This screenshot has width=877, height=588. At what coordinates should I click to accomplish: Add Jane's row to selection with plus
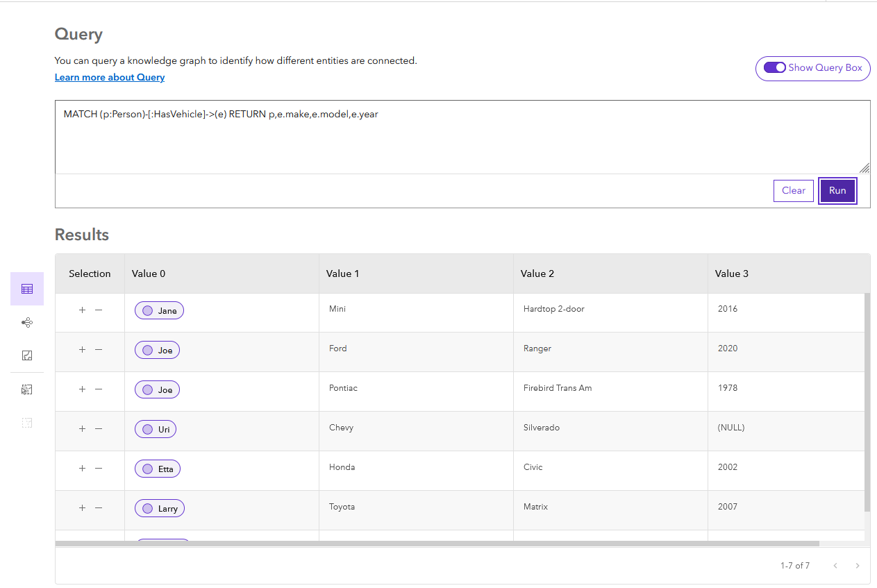tap(82, 310)
